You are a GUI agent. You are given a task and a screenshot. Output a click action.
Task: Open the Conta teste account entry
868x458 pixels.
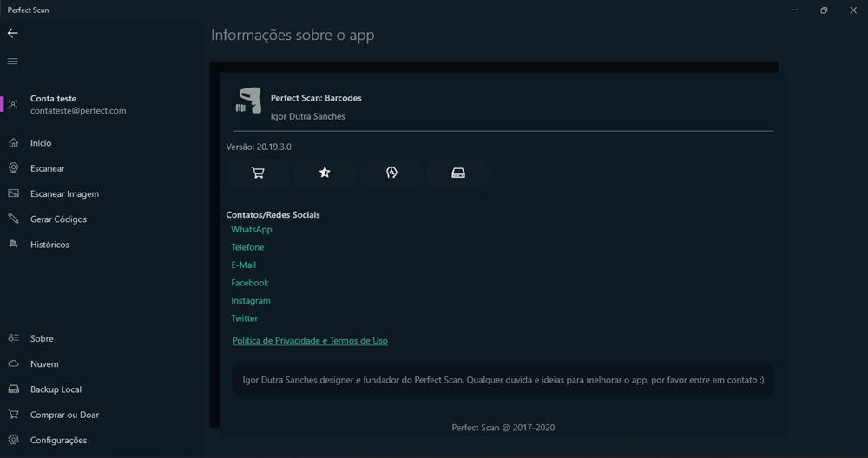pos(102,105)
